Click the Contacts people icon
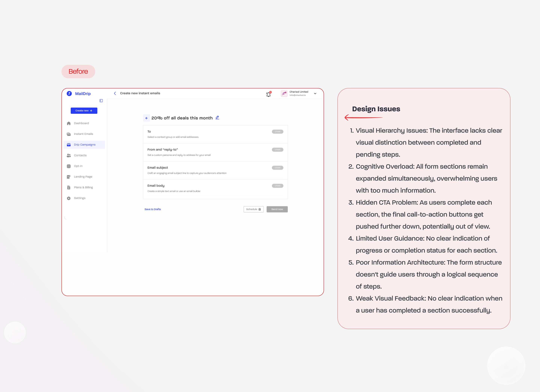The width and height of the screenshot is (540, 392). tap(69, 155)
